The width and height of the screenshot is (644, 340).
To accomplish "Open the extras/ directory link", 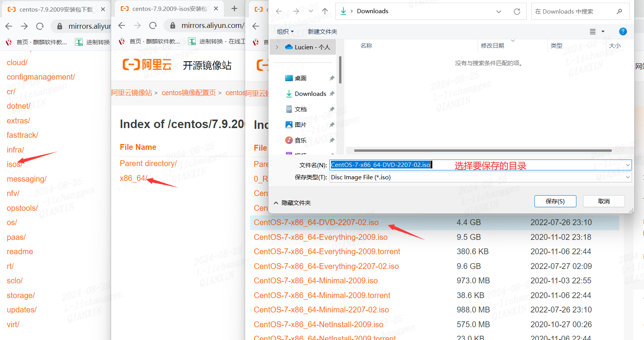I will pos(18,121).
